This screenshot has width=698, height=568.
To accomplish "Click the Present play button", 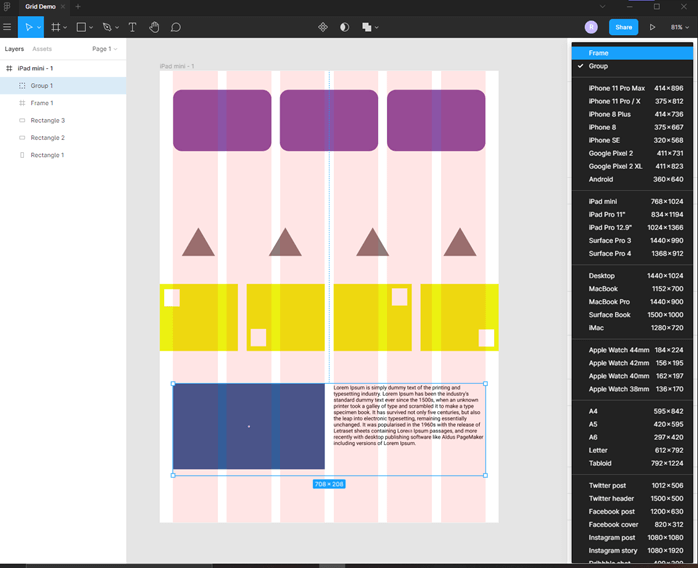I will (x=652, y=27).
